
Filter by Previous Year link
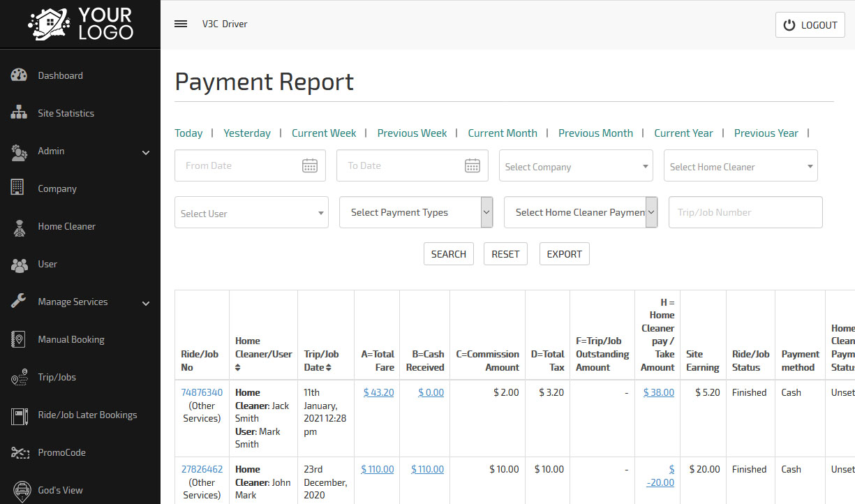click(766, 133)
